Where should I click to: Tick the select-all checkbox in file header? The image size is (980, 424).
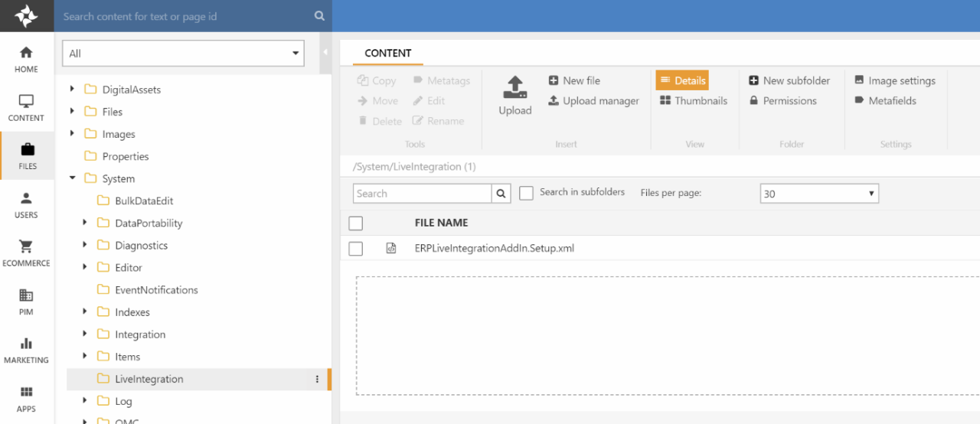point(355,223)
